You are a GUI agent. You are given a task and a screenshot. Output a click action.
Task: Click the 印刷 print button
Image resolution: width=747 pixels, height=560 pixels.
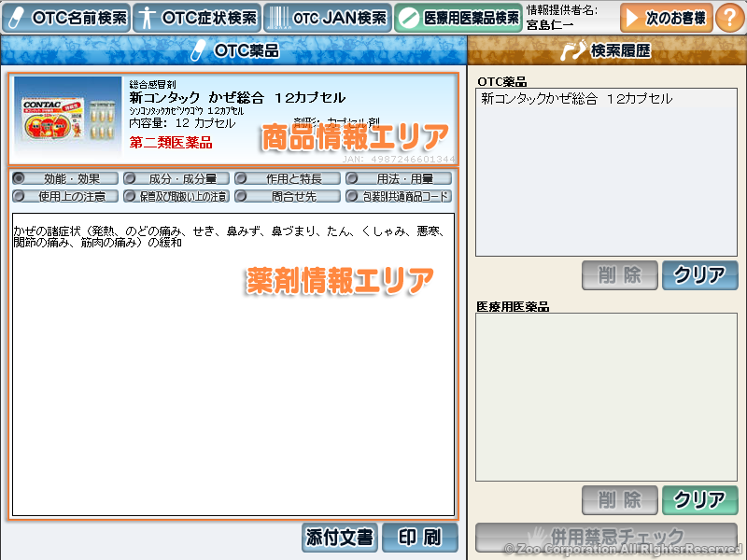pos(419,538)
